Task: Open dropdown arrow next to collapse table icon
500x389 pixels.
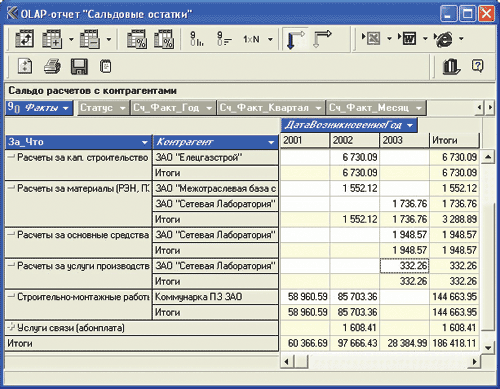Action: click(109, 39)
